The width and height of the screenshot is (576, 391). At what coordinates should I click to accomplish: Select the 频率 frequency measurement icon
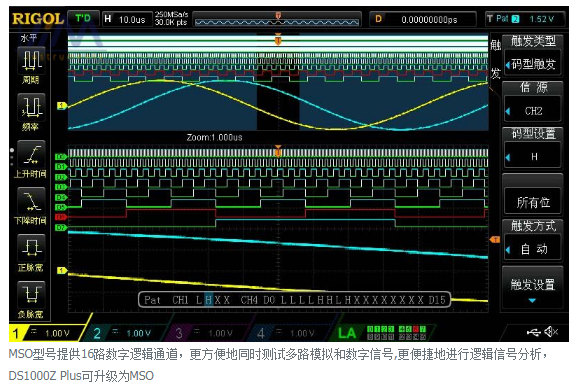tap(32, 107)
